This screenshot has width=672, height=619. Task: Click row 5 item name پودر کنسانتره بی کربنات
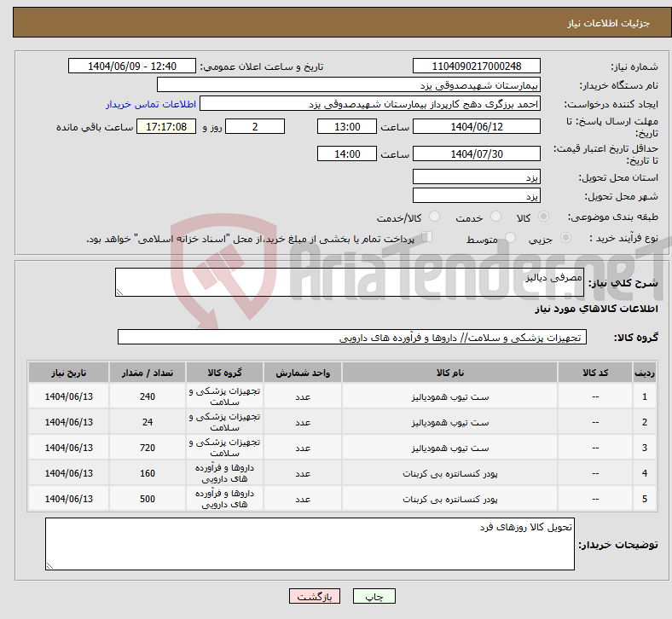pos(449,499)
